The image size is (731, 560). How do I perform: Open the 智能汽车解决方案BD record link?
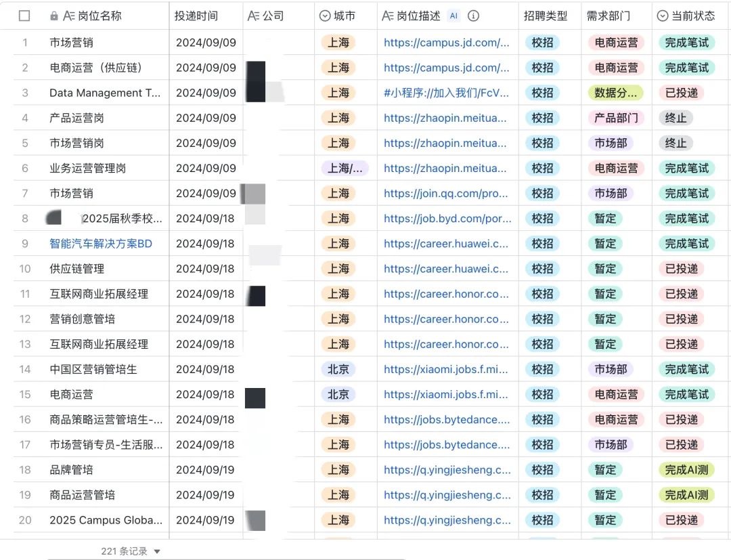(x=101, y=244)
